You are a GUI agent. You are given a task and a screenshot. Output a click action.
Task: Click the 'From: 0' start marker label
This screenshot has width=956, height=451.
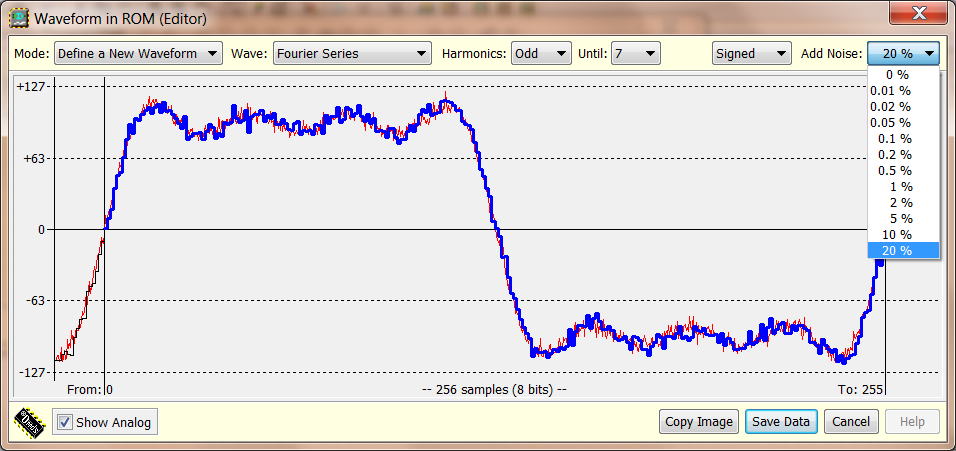(90, 389)
